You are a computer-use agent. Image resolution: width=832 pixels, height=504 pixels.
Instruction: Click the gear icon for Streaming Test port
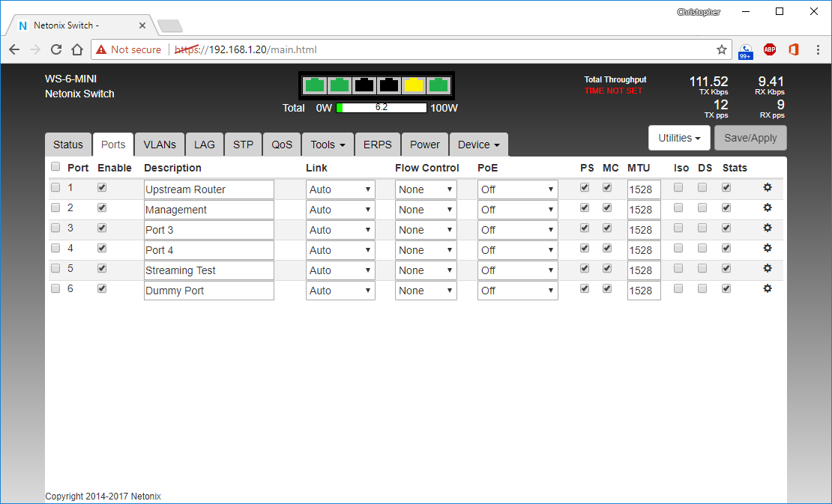coord(768,268)
